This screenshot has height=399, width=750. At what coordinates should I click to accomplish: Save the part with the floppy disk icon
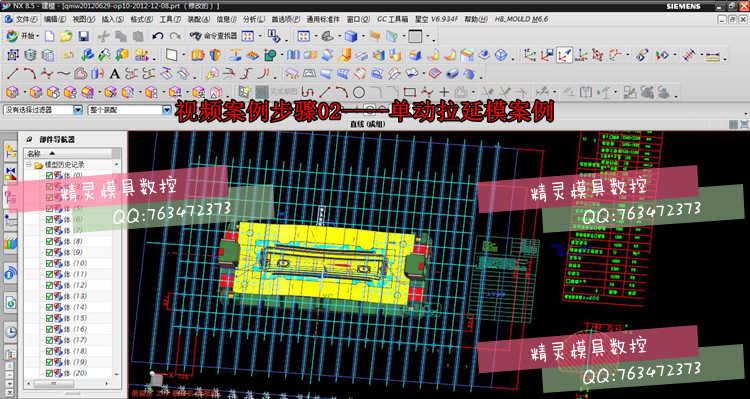click(84, 36)
